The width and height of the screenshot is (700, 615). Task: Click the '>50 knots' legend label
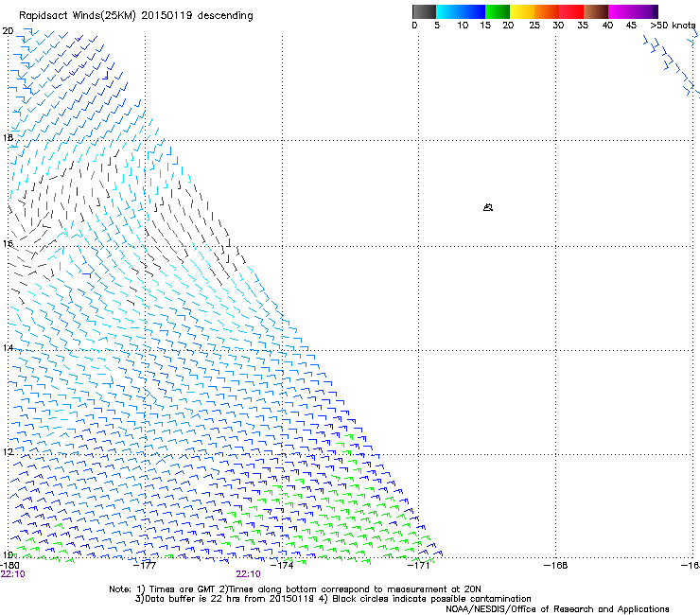click(x=673, y=26)
